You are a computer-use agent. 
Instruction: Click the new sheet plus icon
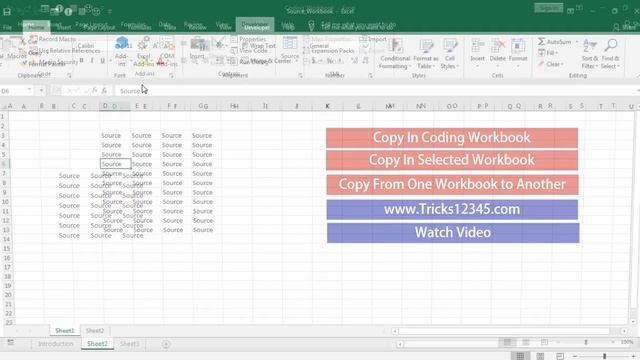pos(166,344)
